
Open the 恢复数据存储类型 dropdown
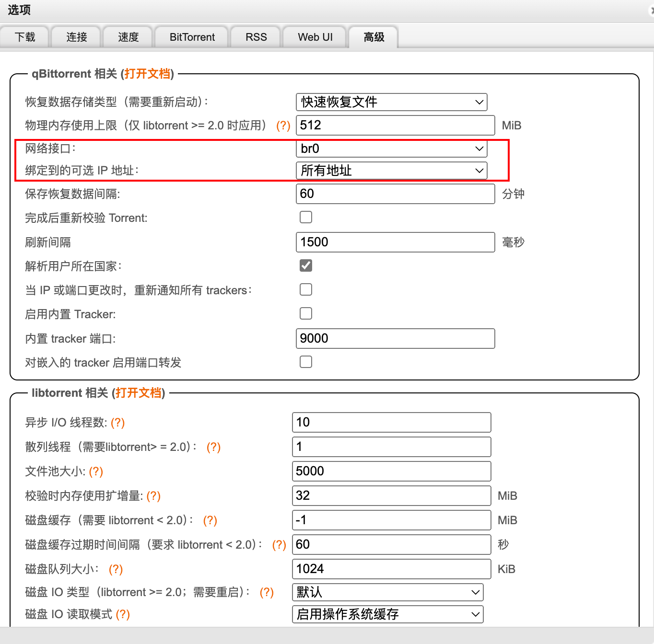(391, 102)
